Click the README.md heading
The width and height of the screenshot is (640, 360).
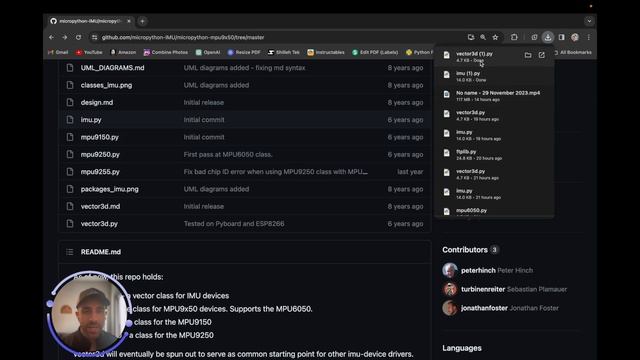tap(100, 252)
